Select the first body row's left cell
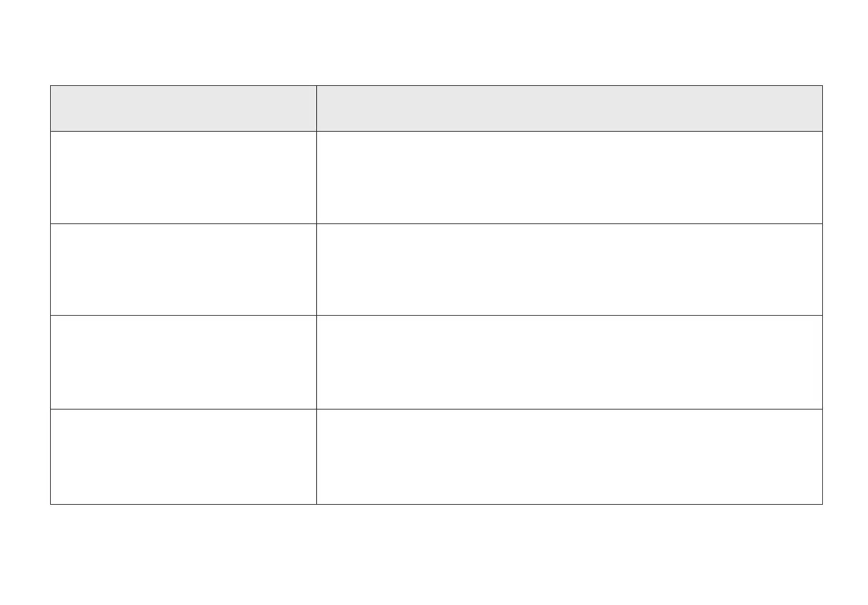 [183, 177]
